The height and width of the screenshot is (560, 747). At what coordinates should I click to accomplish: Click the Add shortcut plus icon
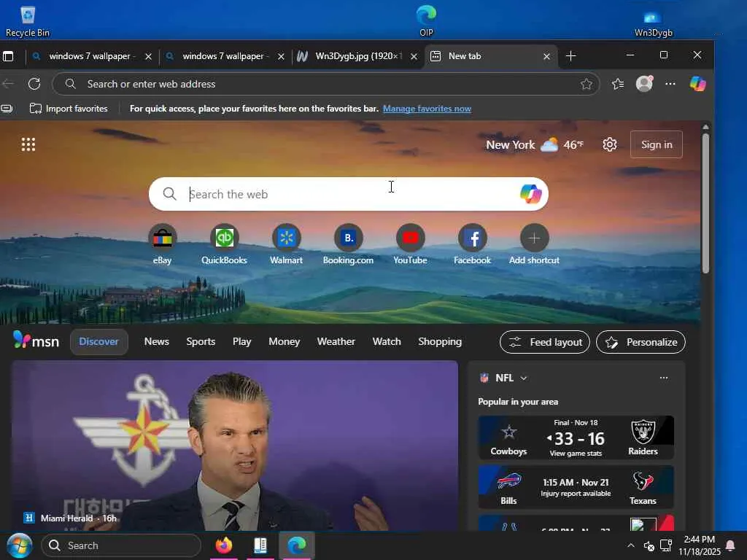(x=534, y=238)
